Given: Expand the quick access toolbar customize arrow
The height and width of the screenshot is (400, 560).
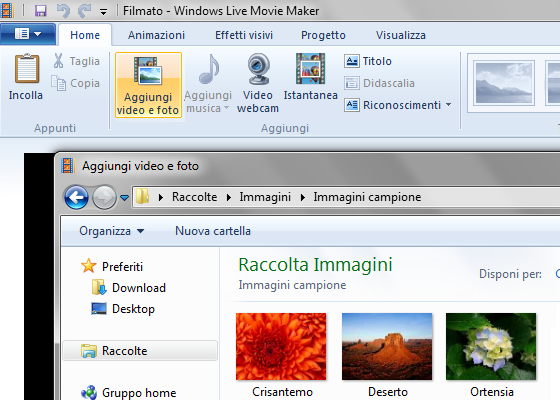Looking at the screenshot, I should click(x=103, y=12).
